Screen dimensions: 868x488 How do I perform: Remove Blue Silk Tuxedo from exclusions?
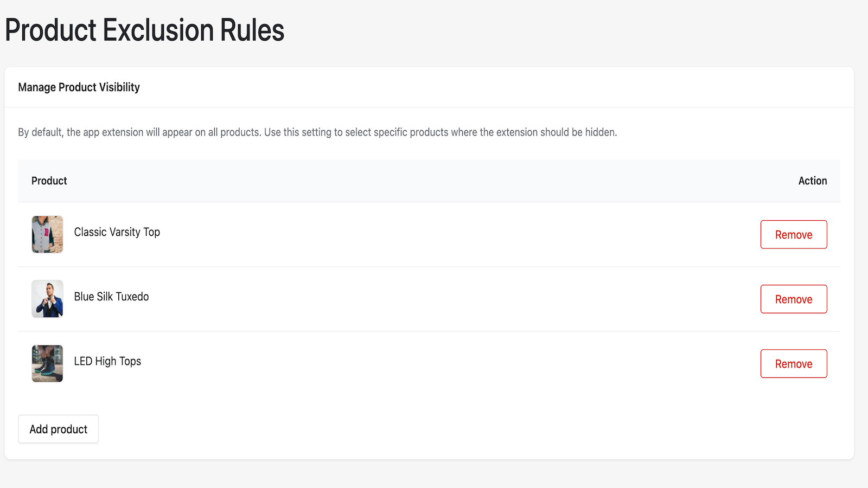pyautogui.click(x=793, y=299)
